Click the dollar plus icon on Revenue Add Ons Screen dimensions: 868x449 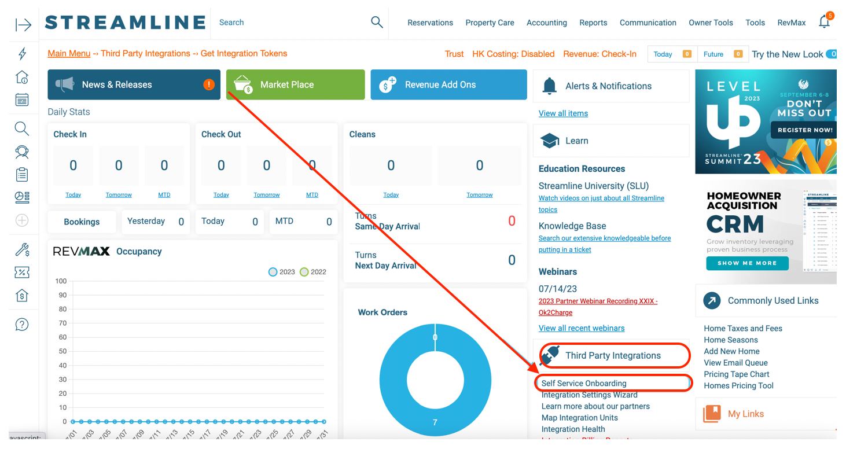pos(387,84)
